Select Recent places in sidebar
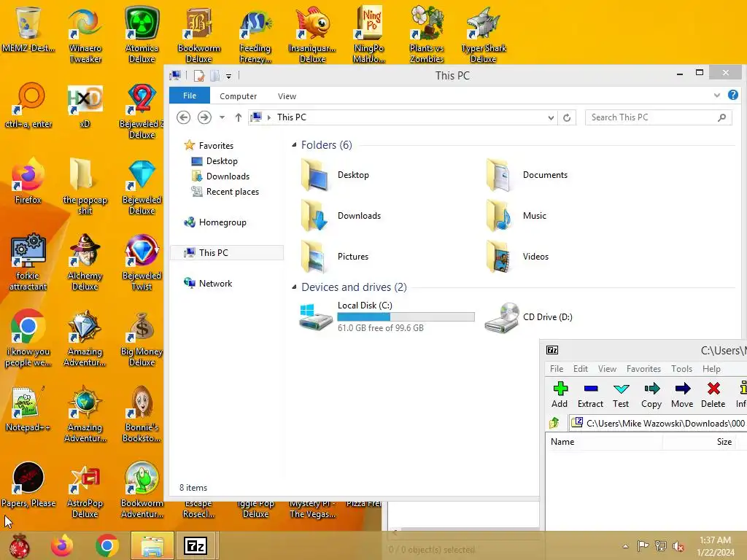747x560 pixels. coord(233,192)
